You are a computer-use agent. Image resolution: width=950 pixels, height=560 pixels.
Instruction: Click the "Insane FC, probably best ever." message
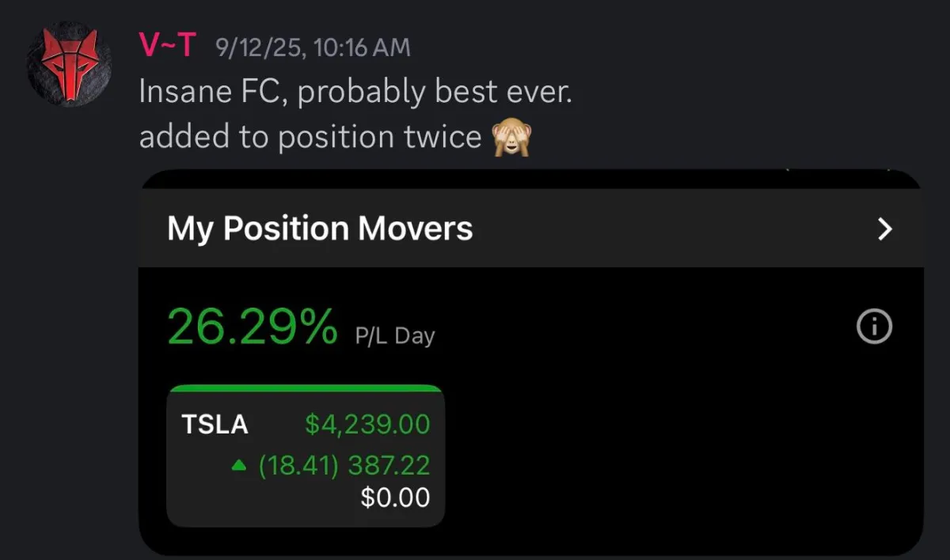355,93
